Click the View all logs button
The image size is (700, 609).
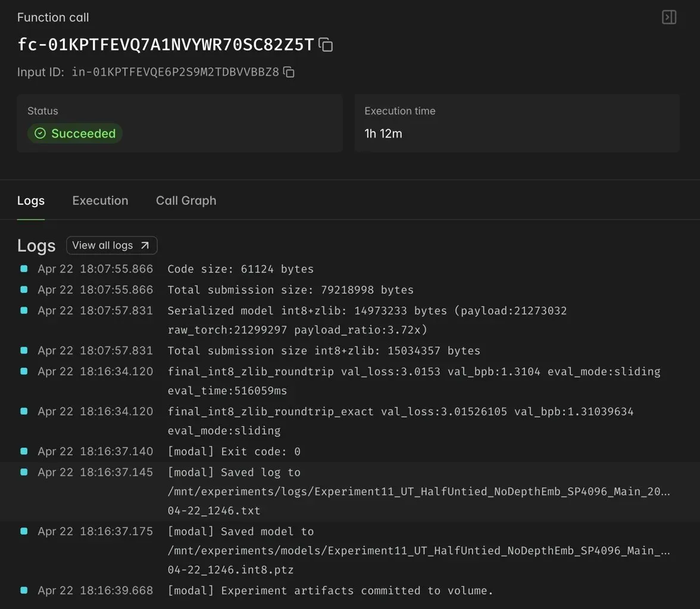(x=112, y=245)
